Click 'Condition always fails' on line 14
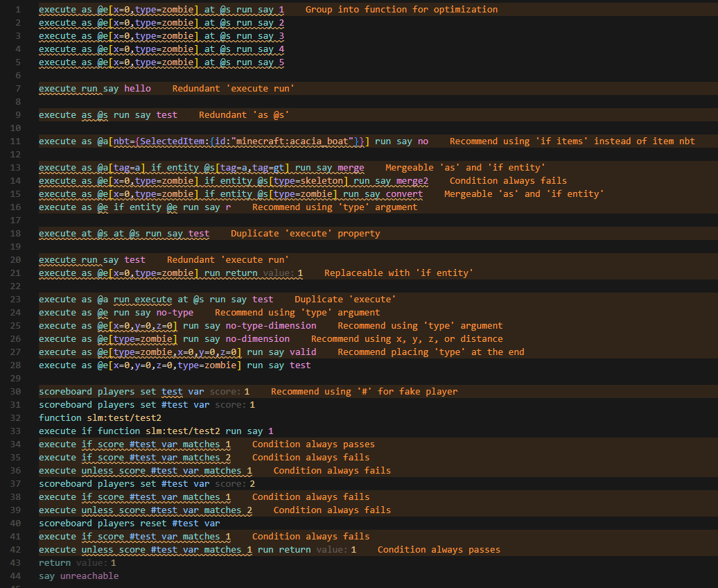This screenshot has height=588, width=718. coord(508,181)
